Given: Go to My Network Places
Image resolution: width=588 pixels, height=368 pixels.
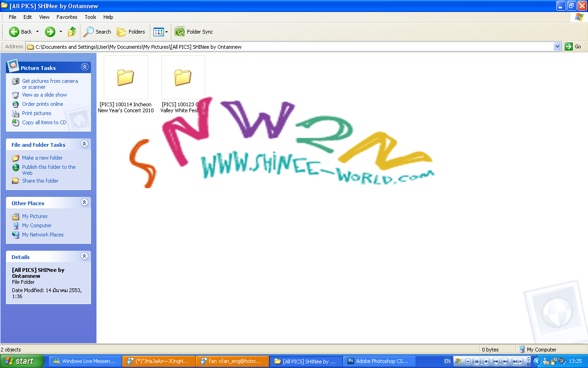Looking at the screenshot, I should [x=43, y=235].
